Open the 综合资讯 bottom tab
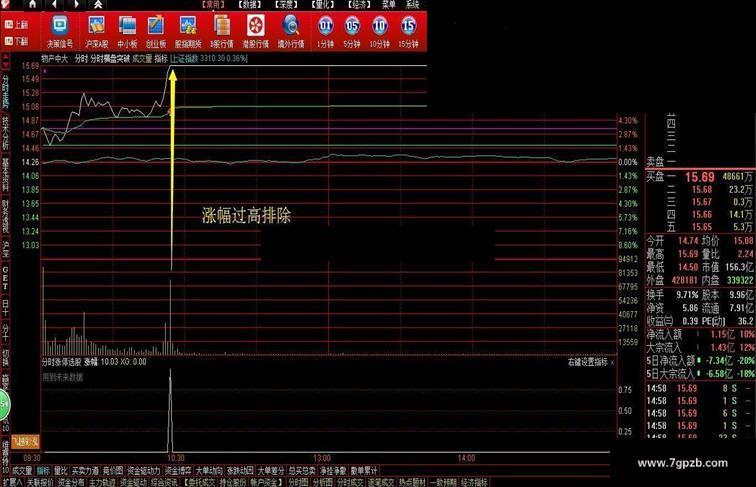 coord(164,482)
